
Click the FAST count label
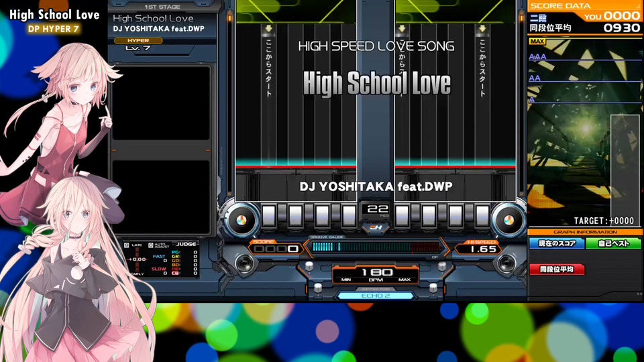click(x=159, y=257)
